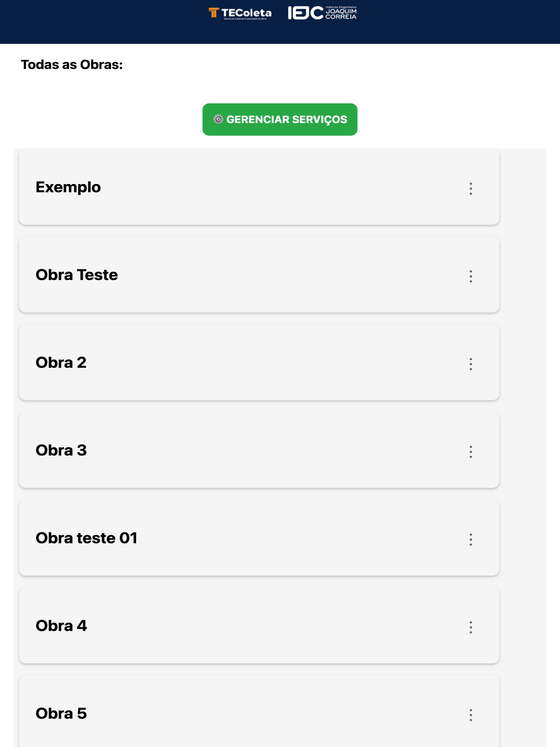The image size is (560, 747).
Task: Click the TEColeta logo in header
Action: tap(240, 13)
